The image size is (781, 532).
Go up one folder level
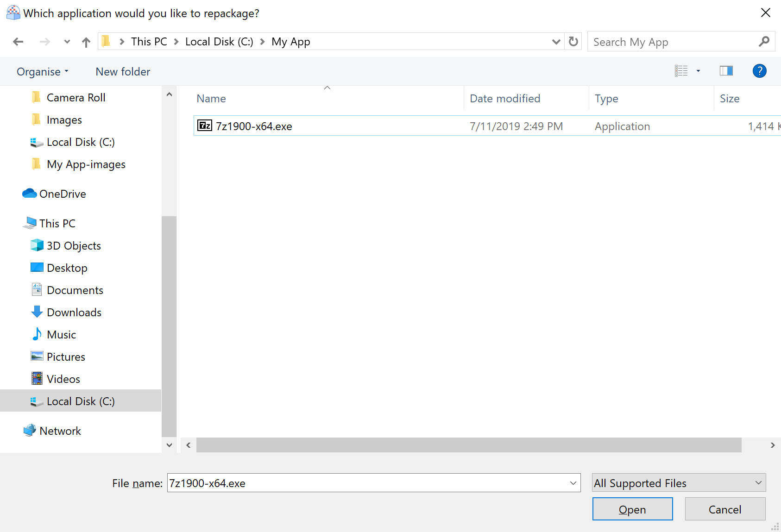pyautogui.click(x=86, y=42)
